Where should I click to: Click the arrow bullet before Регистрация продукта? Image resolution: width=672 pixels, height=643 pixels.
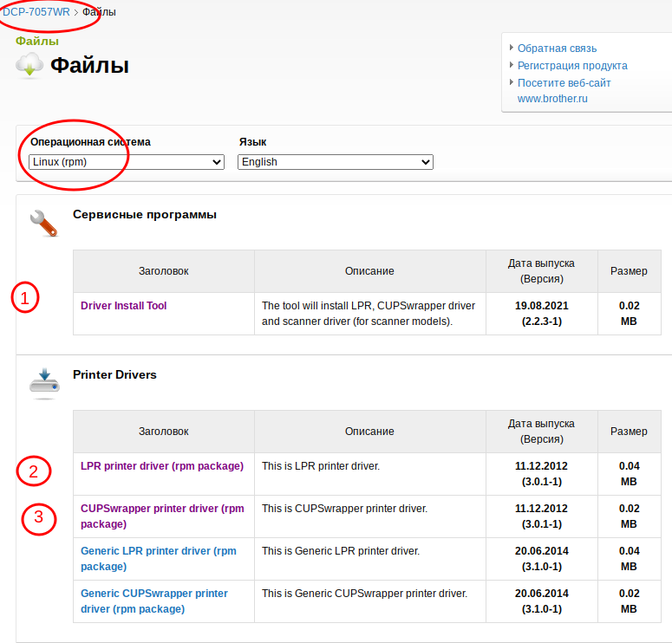[x=512, y=65]
